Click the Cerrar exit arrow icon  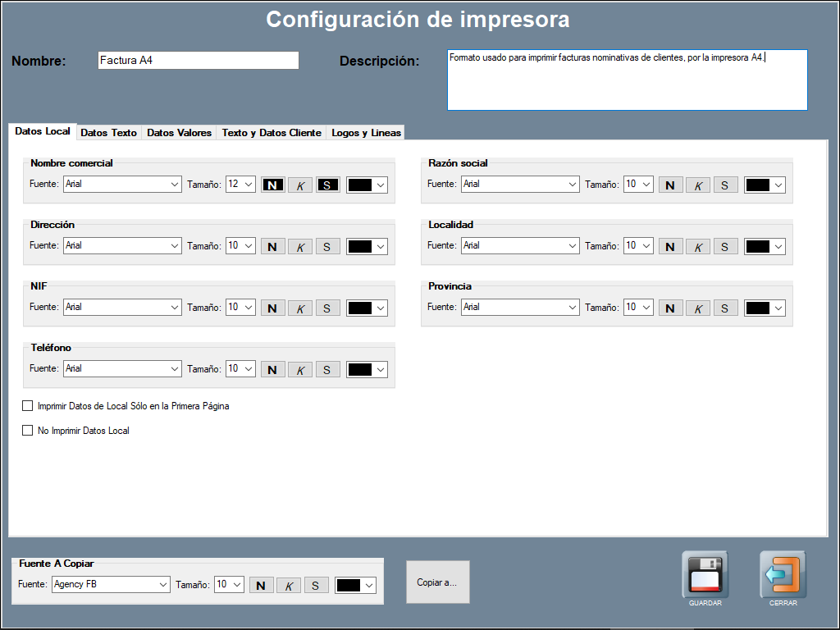pyautogui.click(x=783, y=573)
